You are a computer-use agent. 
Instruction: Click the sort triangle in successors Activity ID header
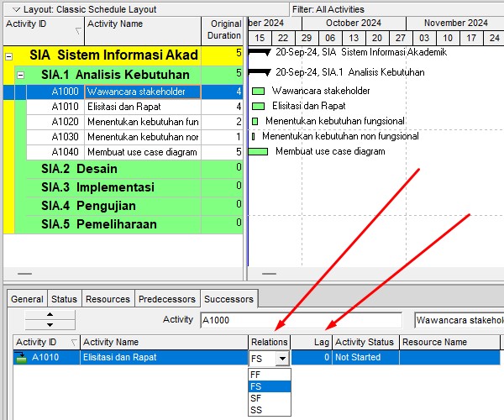74,343
